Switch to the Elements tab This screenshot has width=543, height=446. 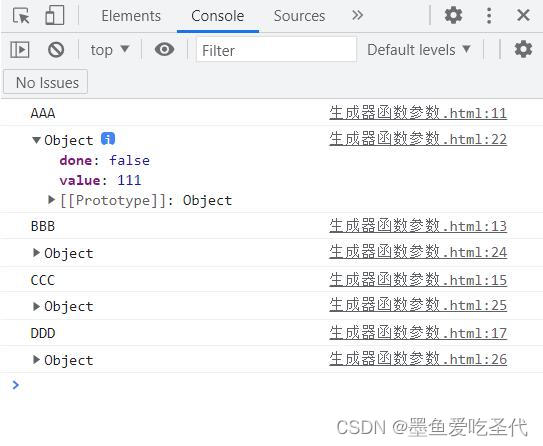[131, 16]
